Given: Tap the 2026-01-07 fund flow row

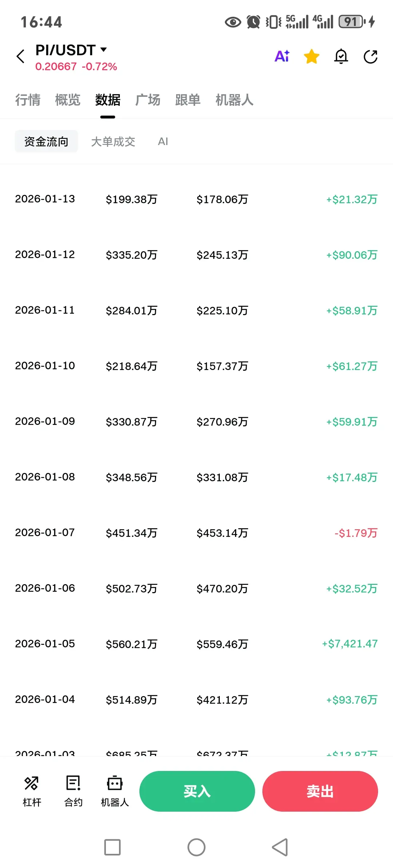Looking at the screenshot, I should [x=196, y=533].
